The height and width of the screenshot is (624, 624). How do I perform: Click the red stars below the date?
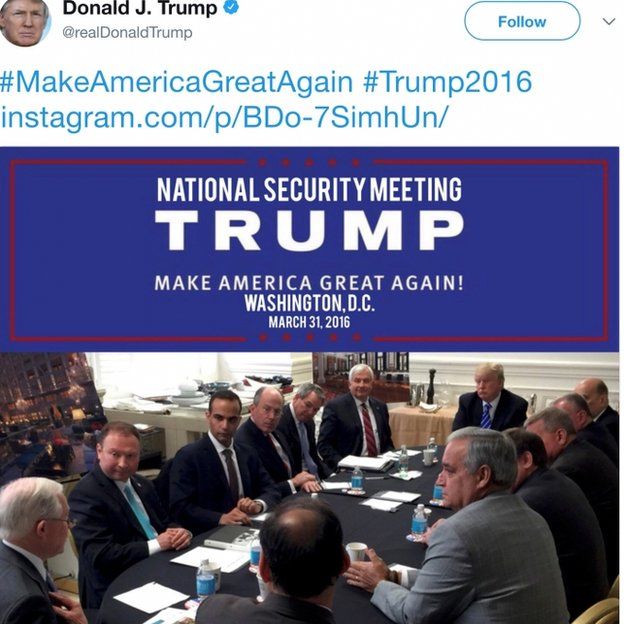tap(310, 337)
